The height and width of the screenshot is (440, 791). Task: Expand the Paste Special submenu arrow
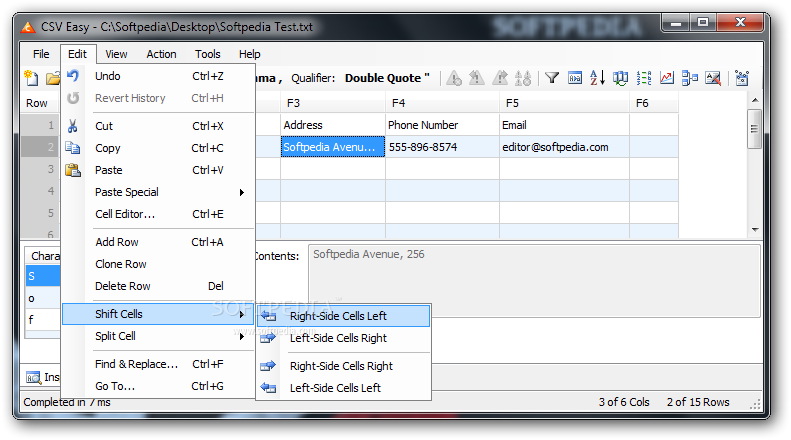point(242,192)
